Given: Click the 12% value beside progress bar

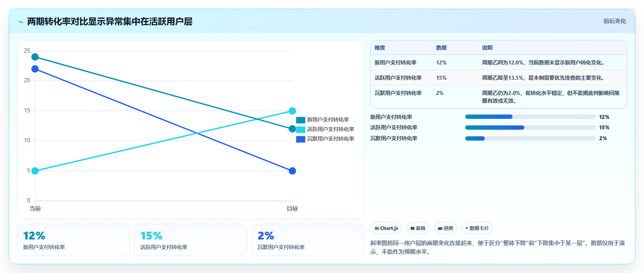Looking at the screenshot, I should click(x=604, y=117).
